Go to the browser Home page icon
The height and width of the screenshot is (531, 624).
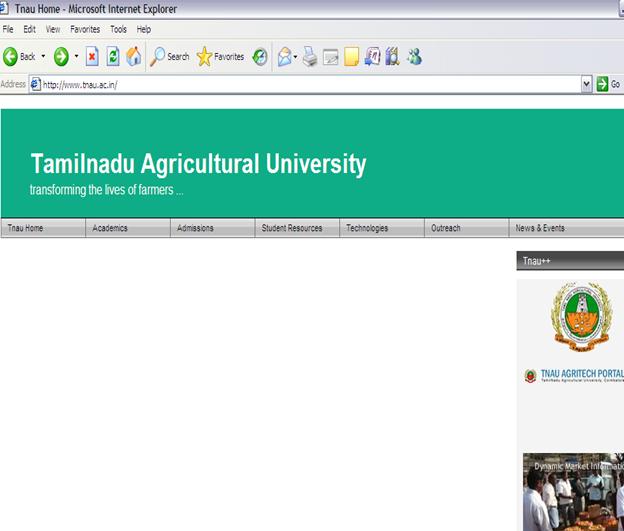tap(134, 57)
